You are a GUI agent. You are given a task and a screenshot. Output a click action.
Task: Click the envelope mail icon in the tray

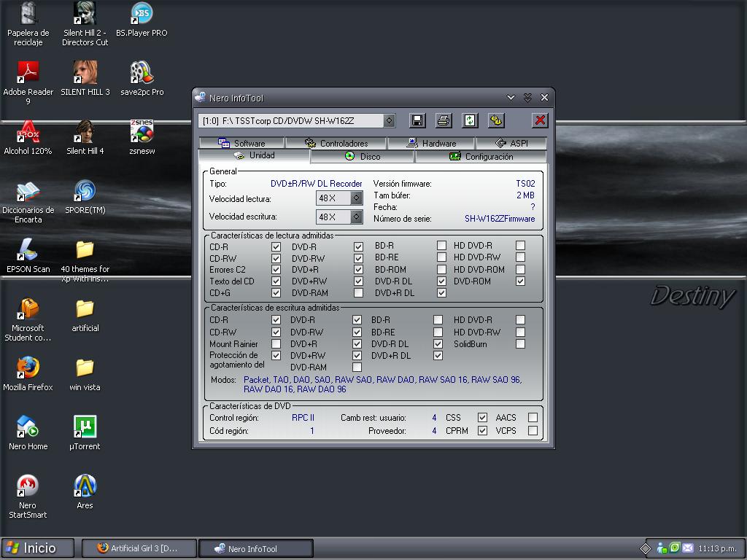(688, 548)
